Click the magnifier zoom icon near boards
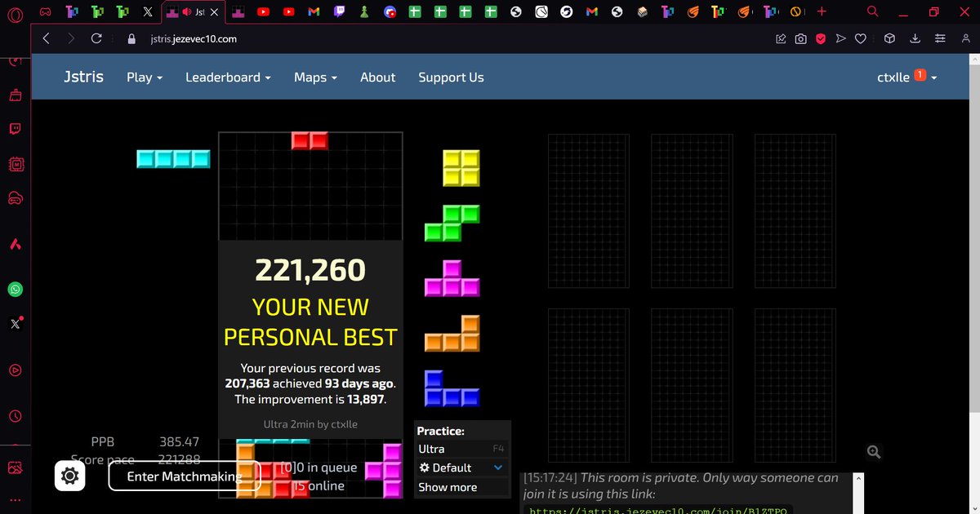The image size is (980, 514). 874,452
